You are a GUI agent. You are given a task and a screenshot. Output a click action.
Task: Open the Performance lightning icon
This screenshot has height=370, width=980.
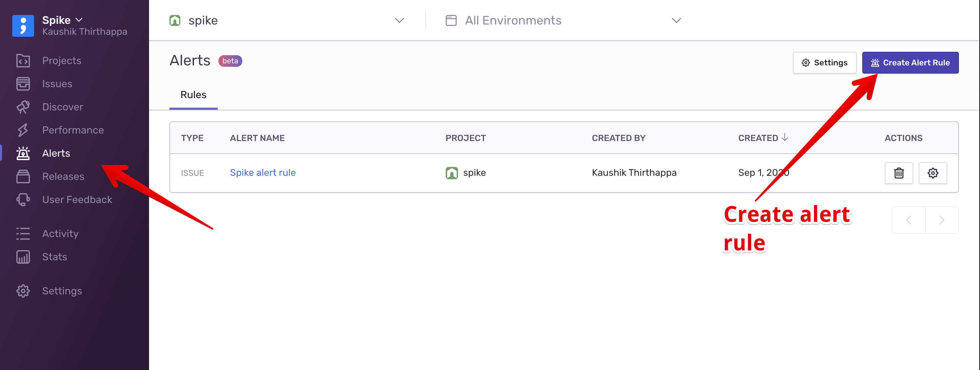[x=23, y=130]
